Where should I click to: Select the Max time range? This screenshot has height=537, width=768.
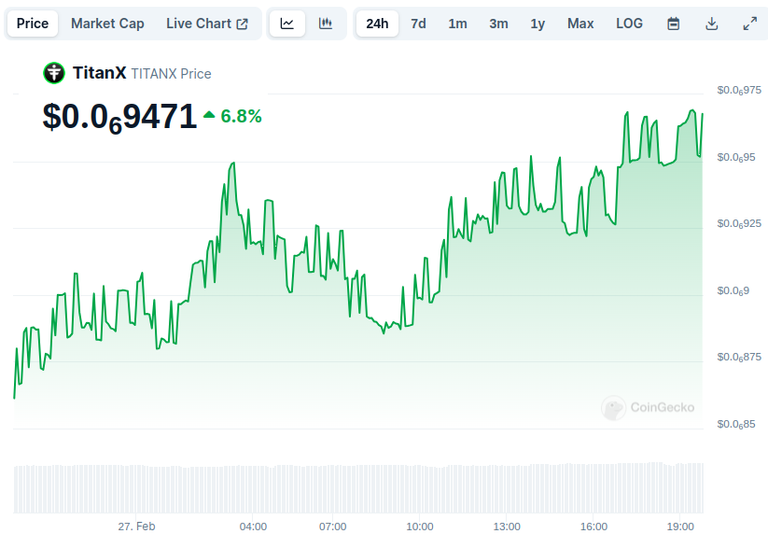(x=580, y=24)
